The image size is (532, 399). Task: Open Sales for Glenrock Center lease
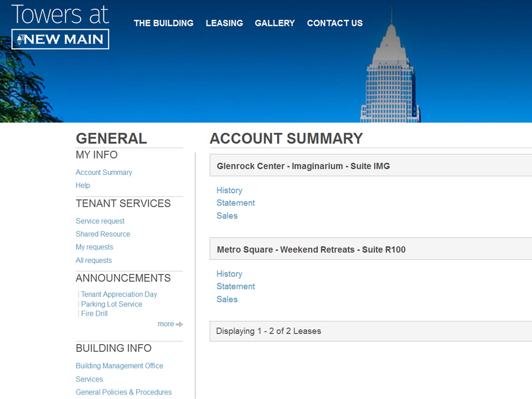(x=227, y=216)
